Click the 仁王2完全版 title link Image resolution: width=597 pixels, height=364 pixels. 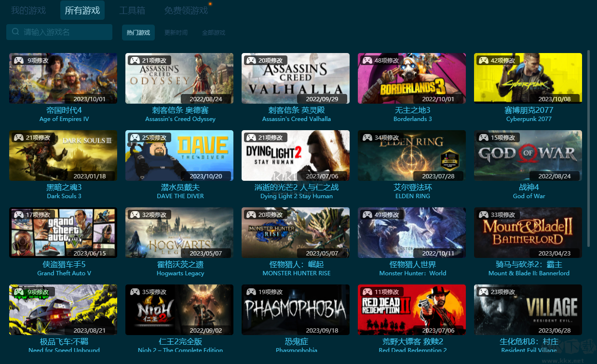tap(180, 341)
